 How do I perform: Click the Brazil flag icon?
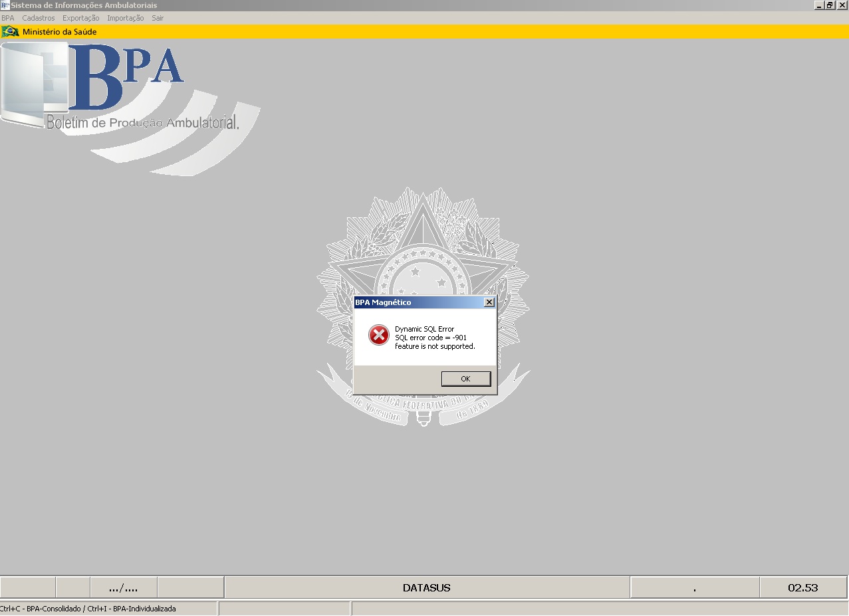pyautogui.click(x=10, y=31)
